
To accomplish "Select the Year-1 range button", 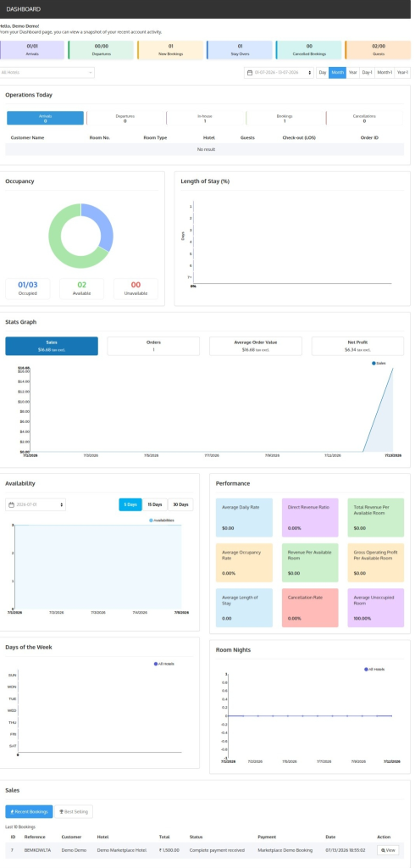I will click(x=402, y=73).
